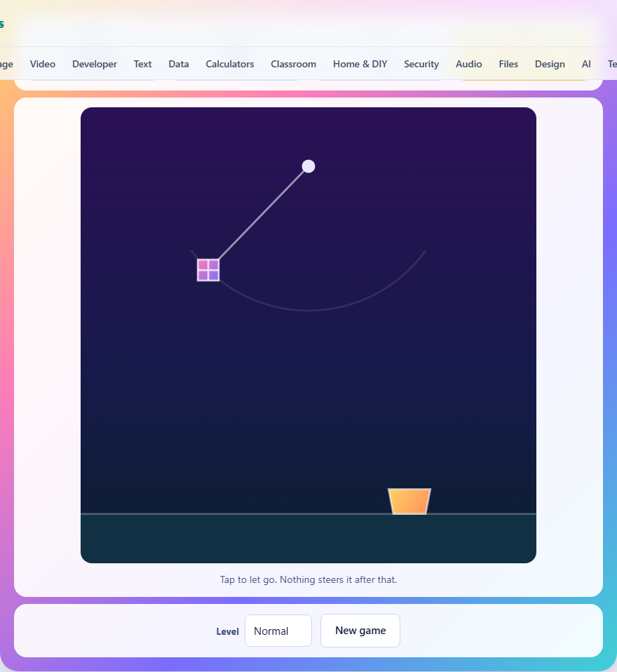This screenshot has height=672, width=617.
Task: Open the Audio category
Action: (469, 64)
